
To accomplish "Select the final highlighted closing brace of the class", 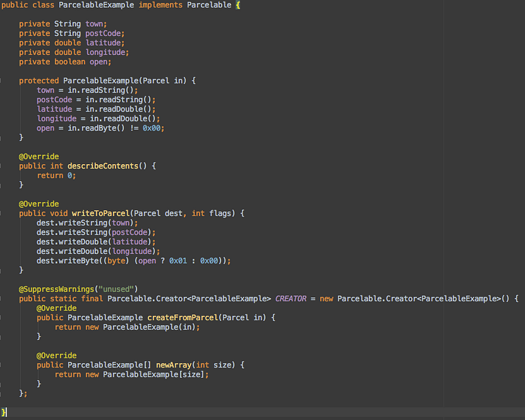I will [3, 412].
